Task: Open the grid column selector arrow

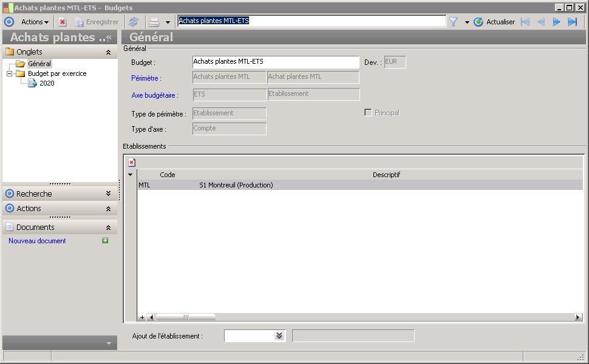Action: pyautogui.click(x=131, y=175)
